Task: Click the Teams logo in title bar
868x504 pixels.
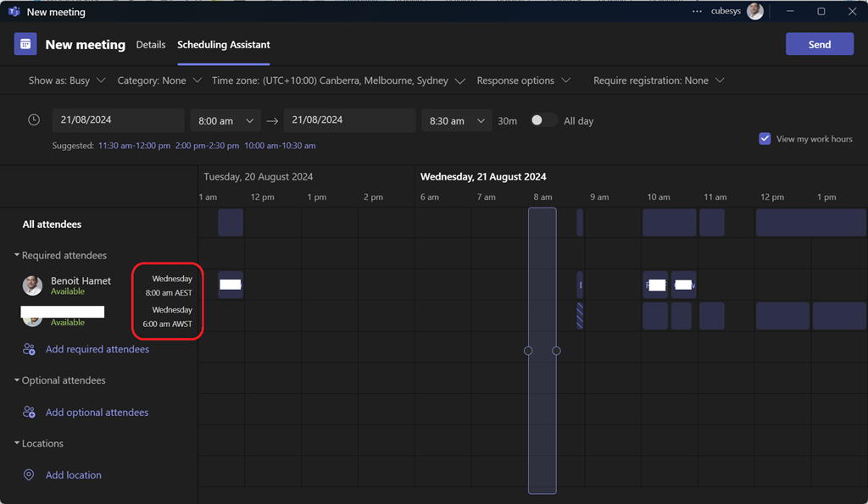Action: click(x=14, y=12)
